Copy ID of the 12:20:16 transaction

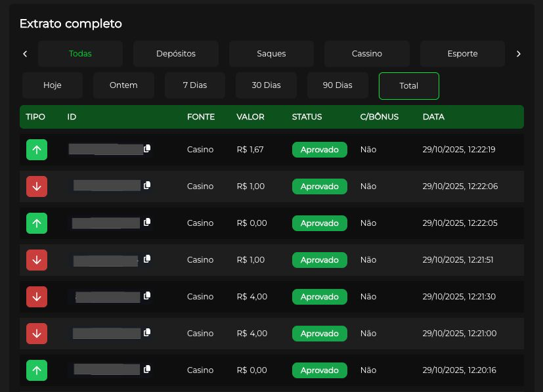point(147,370)
